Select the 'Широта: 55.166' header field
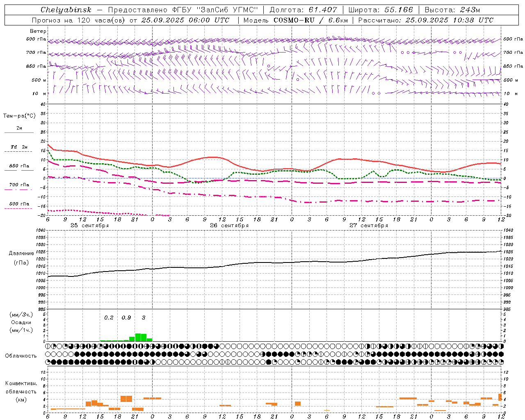Screen dimensions: 525x420 point(381,10)
